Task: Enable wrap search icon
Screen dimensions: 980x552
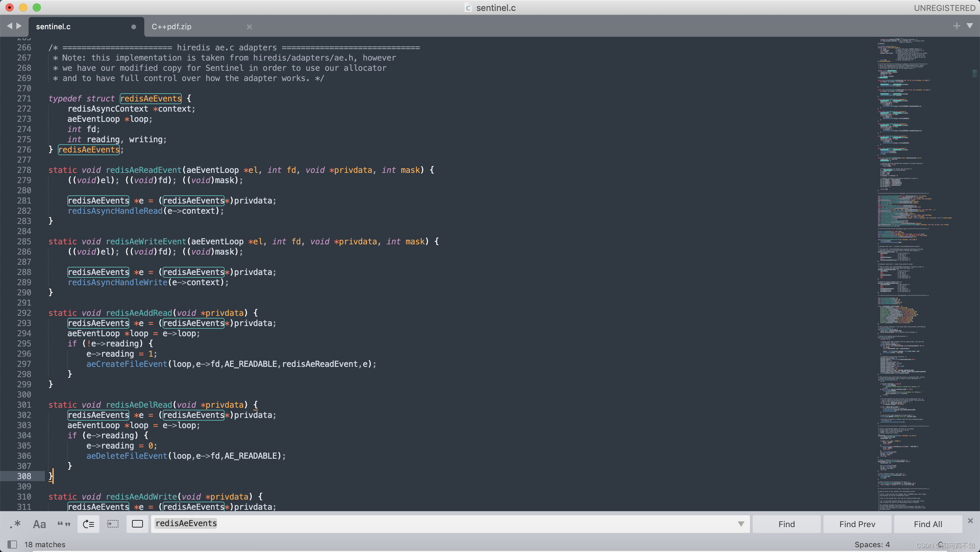Action: (x=88, y=524)
